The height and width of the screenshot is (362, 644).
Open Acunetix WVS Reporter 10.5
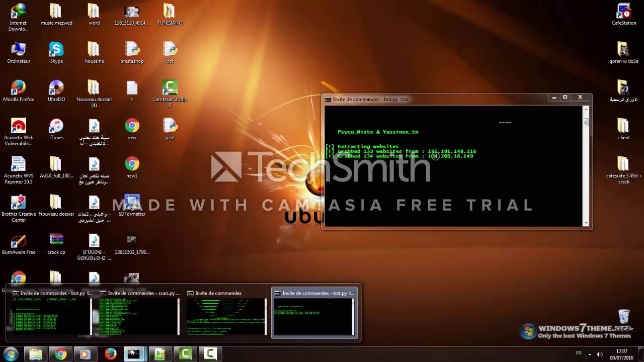(x=19, y=170)
